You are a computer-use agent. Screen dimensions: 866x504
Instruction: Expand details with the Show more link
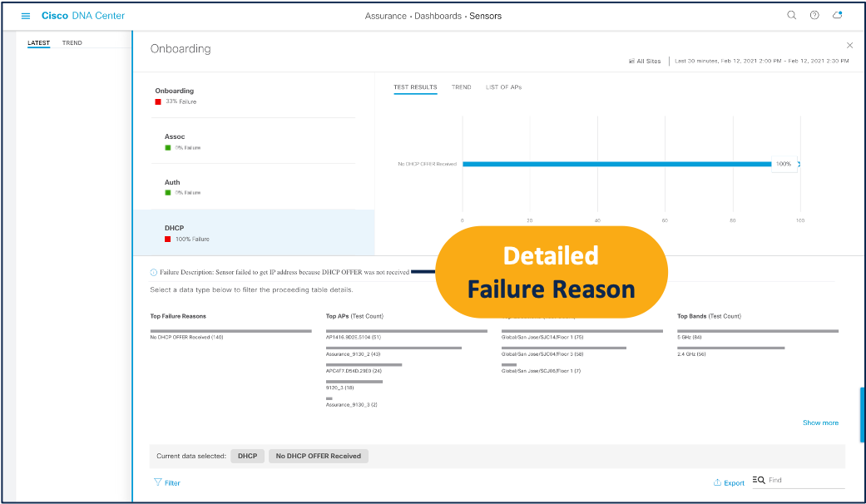(820, 422)
